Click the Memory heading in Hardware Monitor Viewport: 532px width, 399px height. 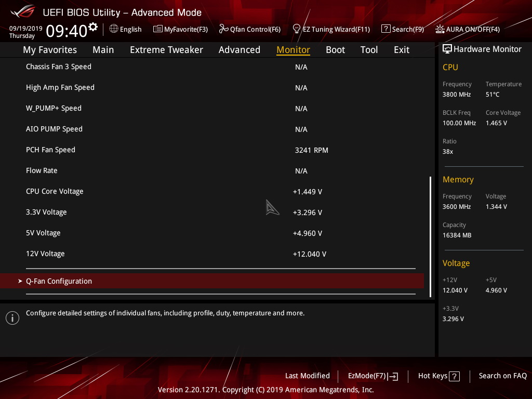(x=458, y=179)
